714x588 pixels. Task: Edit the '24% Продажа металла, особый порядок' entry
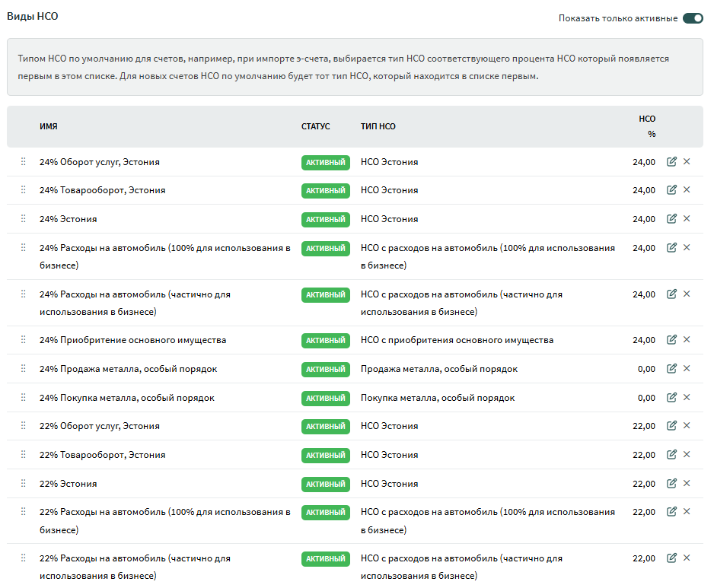[671, 369]
